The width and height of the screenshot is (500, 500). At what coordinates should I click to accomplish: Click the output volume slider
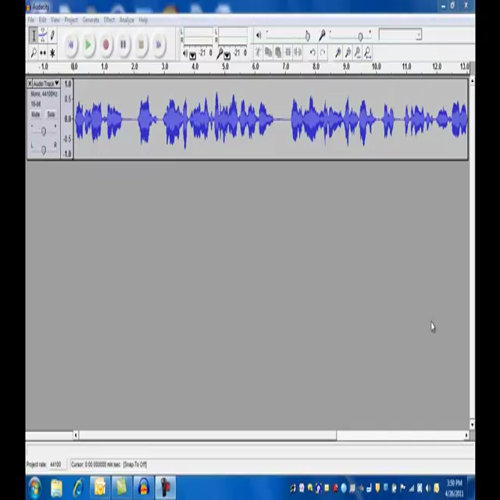coord(288,35)
